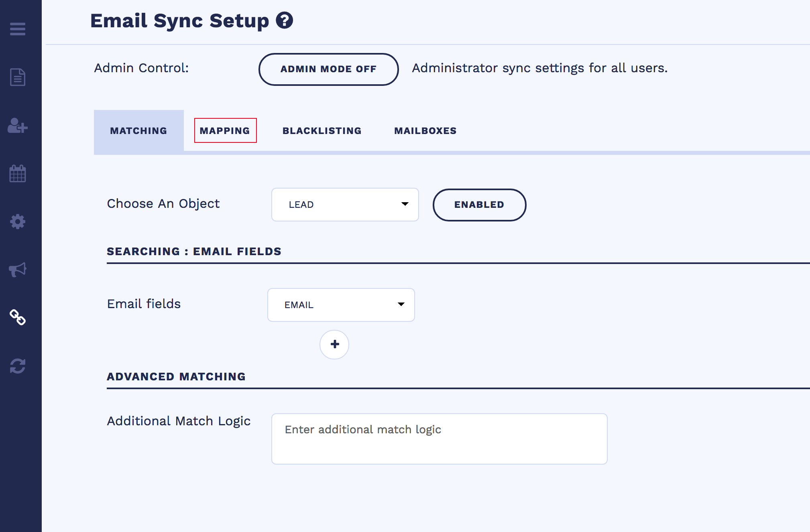Image resolution: width=810 pixels, height=532 pixels.
Task: Click the megaphone icon in sidebar
Action: 18,270
